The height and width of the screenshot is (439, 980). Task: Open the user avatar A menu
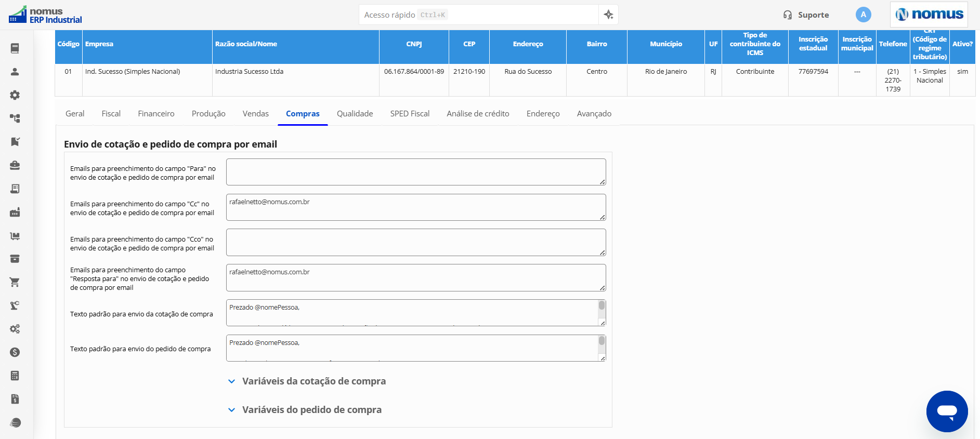pyautogui.click(x=863, y=15)
